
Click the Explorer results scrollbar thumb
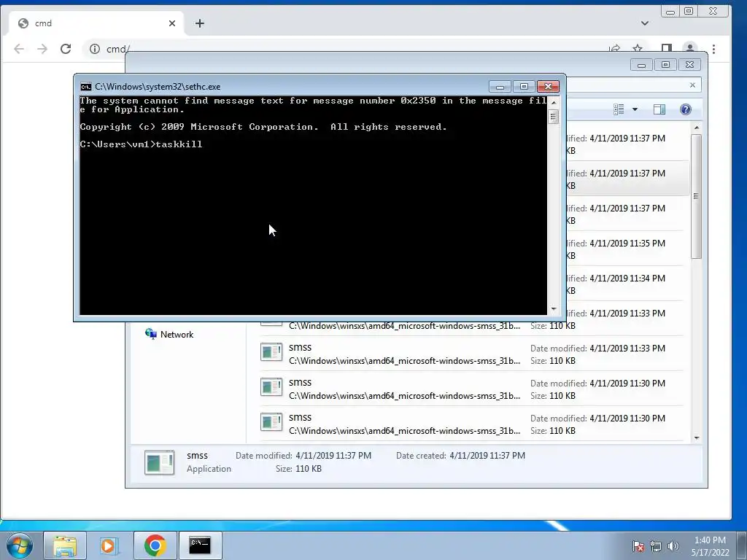[x=696, y=196]
